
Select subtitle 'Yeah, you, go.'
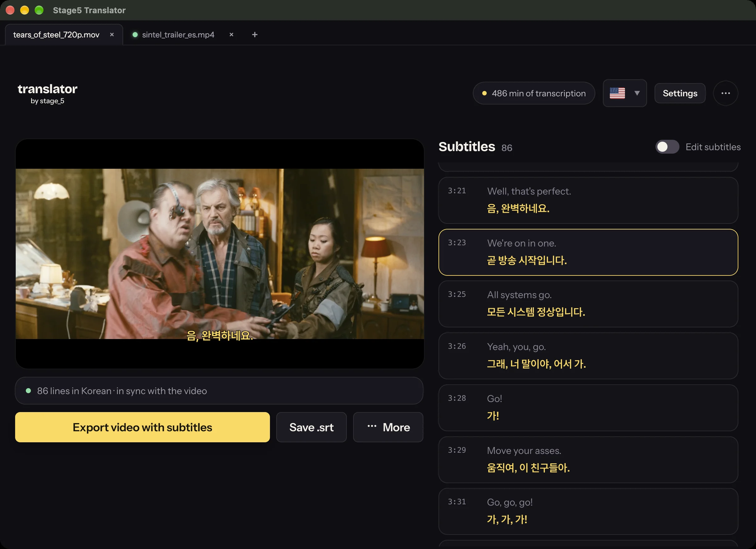point(588,356)
